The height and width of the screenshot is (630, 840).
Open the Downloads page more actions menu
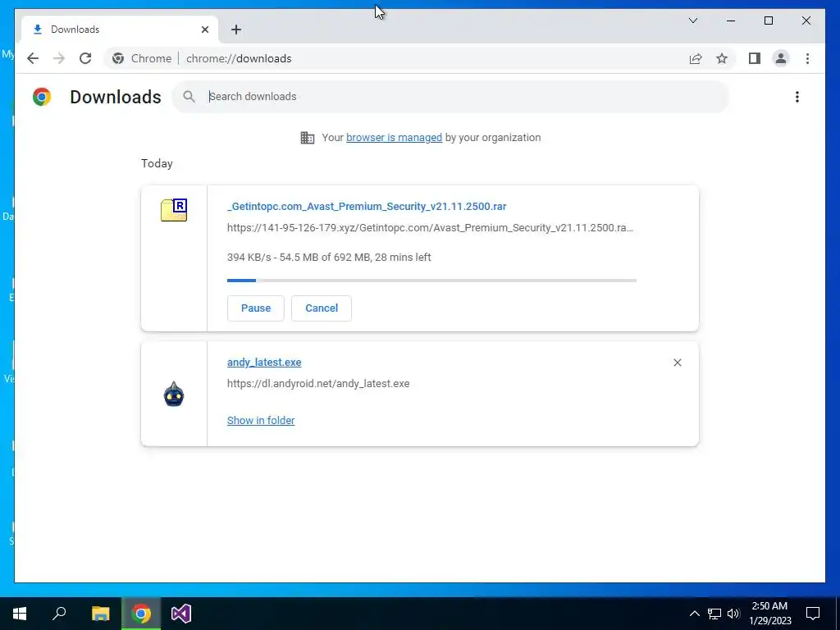click(x=797, y=97)
